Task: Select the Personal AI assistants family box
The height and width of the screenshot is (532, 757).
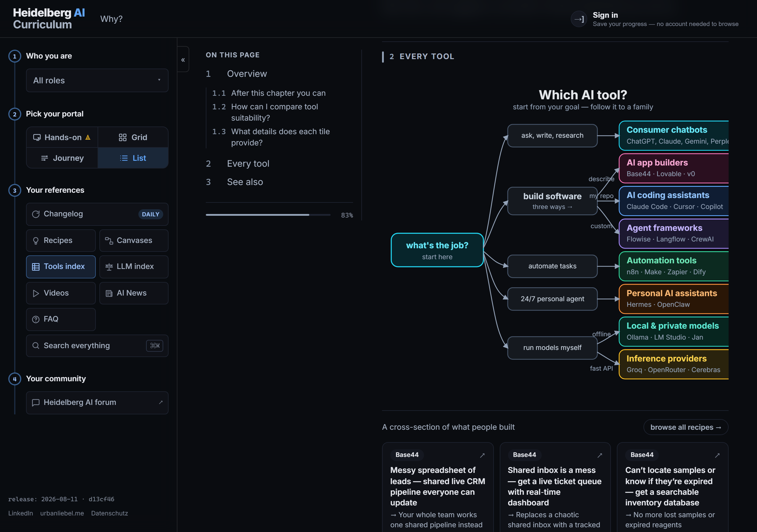Action: point(674,299)
